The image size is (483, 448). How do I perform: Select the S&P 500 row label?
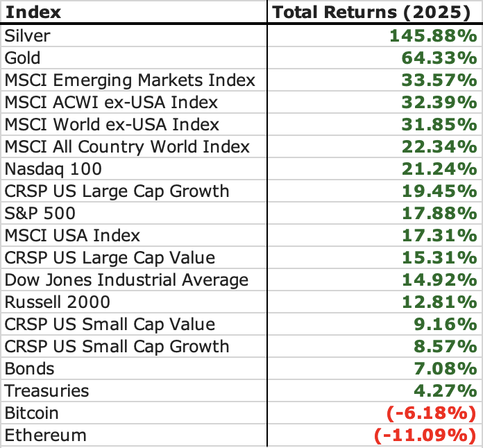click(40, 214)
